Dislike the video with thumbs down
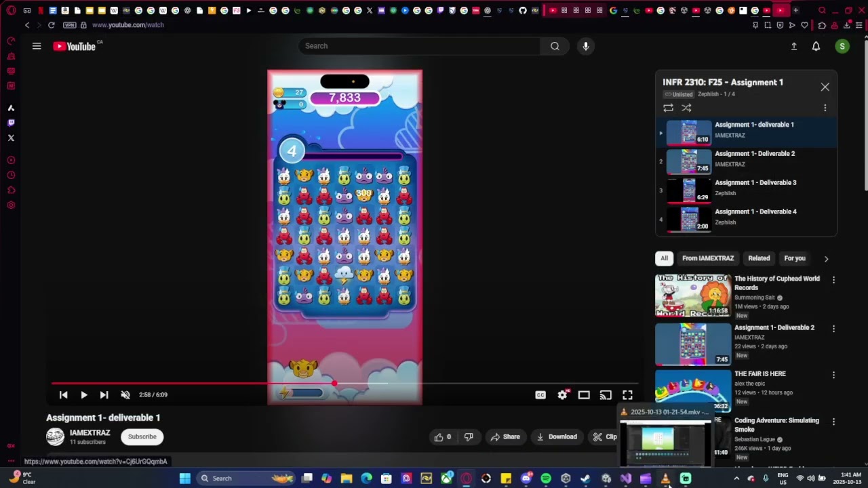The height and width of the screenshot is (488, 868). (469, 436)
